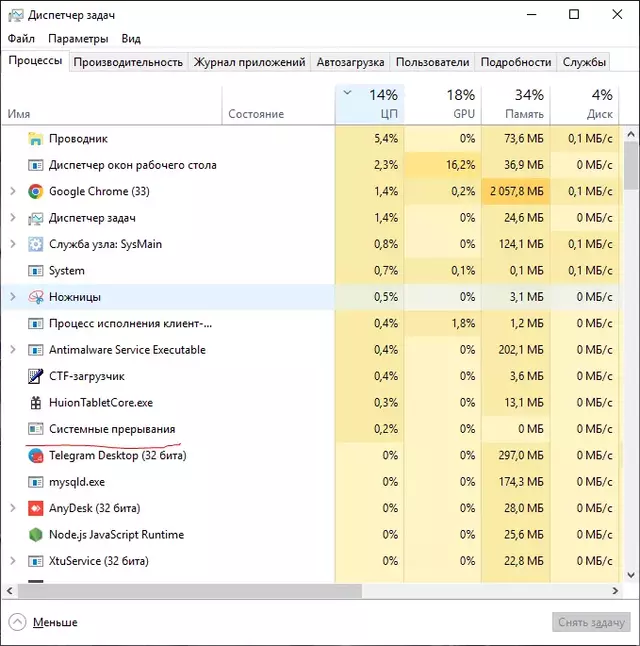
Task: Click the Google Chrome process icon
Action: point(36,191)
